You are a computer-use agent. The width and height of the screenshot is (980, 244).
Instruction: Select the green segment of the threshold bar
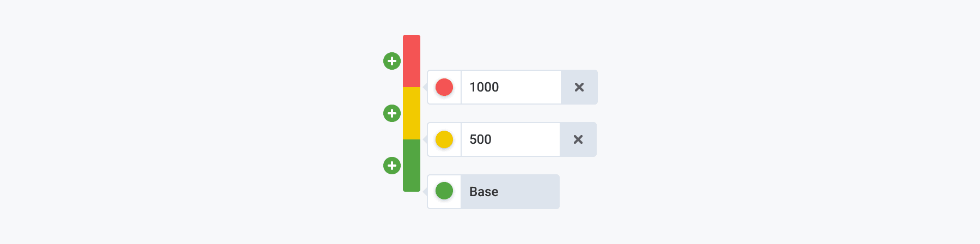[412, 166]
